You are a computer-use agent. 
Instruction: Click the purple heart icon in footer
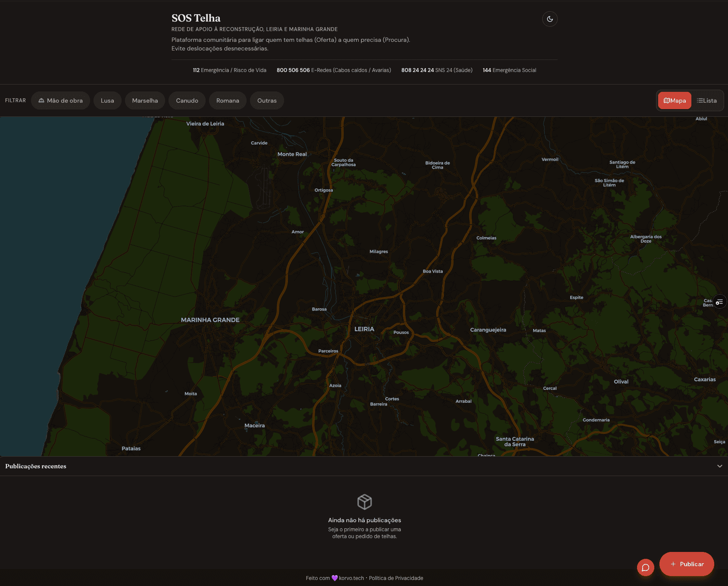(334, 578)
